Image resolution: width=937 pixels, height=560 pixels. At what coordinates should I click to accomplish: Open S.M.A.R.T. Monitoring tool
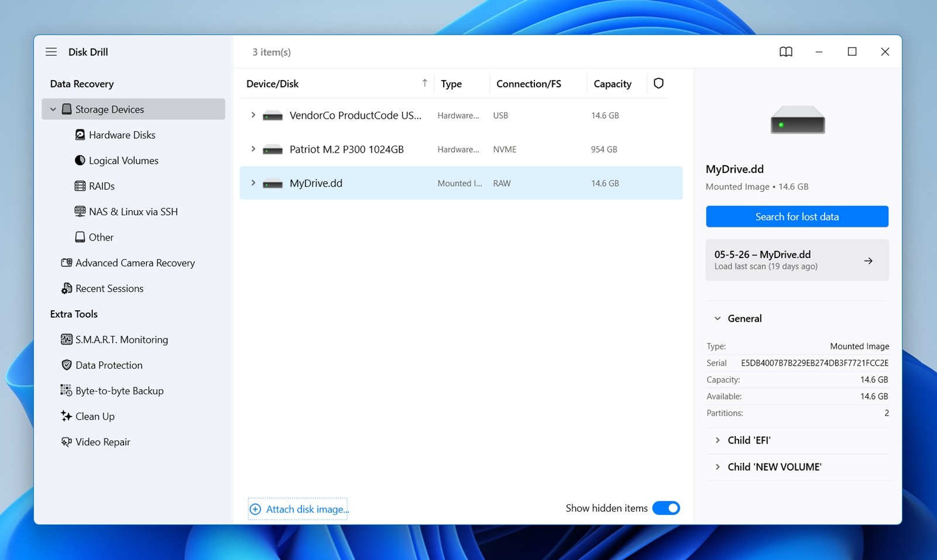(x=121, y=340)
